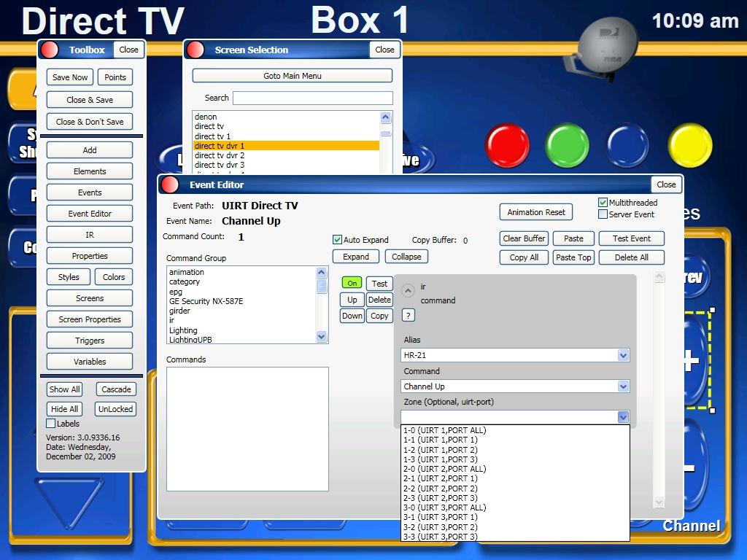The width and height of the screenshot is (747, 560).
Task: Click the Test command button
Action: pos(379,284)
